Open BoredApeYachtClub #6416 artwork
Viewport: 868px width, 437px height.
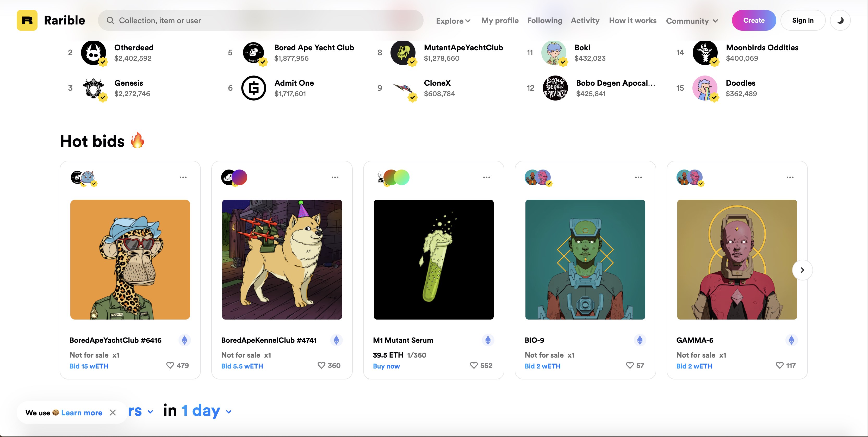[x=130, y=259]
